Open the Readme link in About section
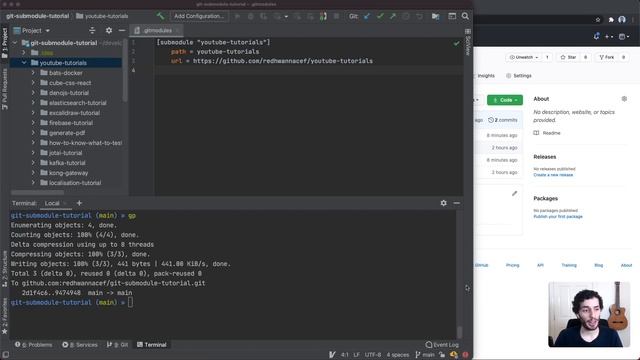Image resolution: width=640 pixels, height=360 pixels. tap(547, 133)
